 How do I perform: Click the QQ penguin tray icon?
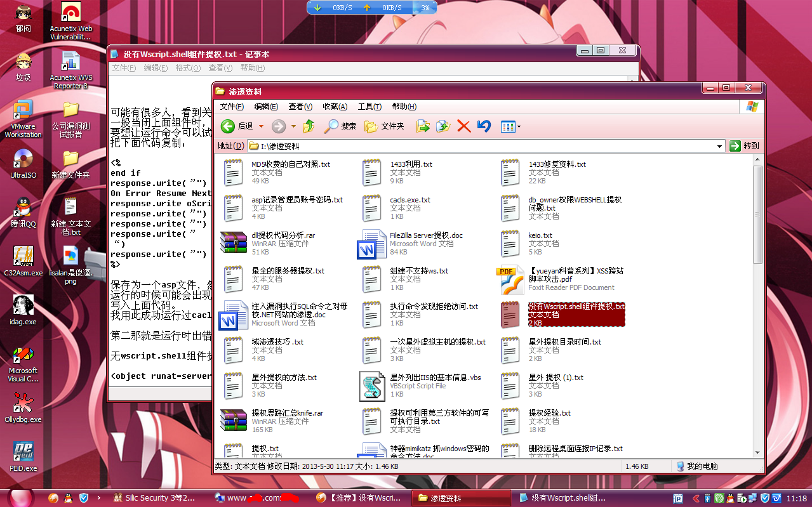point(731,498)
